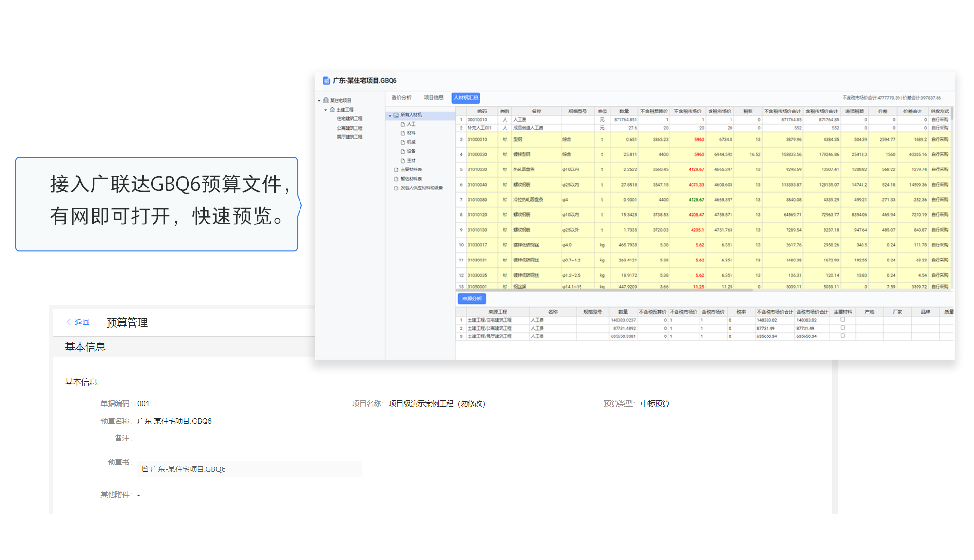Click the folder icon beside 所有人材机
The height and width of the screenshot is (560, 974).
[396, 115]
